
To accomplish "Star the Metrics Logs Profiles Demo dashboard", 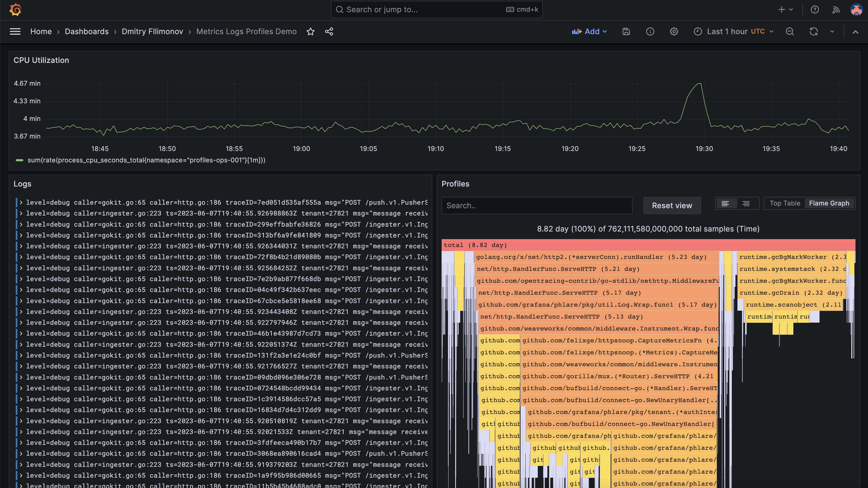I will pos(310,31).
